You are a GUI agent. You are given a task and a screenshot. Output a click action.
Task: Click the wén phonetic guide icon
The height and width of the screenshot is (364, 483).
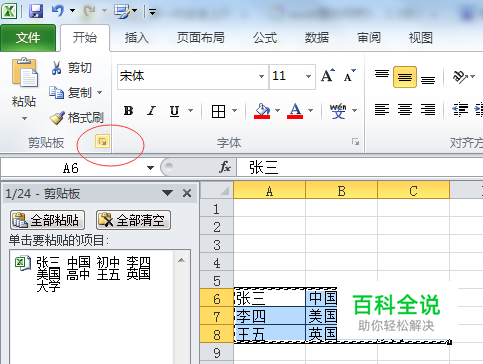(x=338, y=111)
